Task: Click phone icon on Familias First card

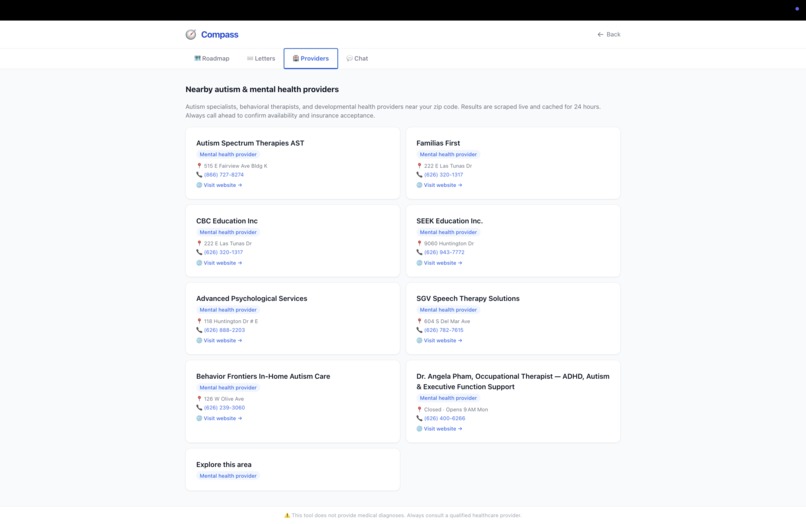Action: click(419, 175)
